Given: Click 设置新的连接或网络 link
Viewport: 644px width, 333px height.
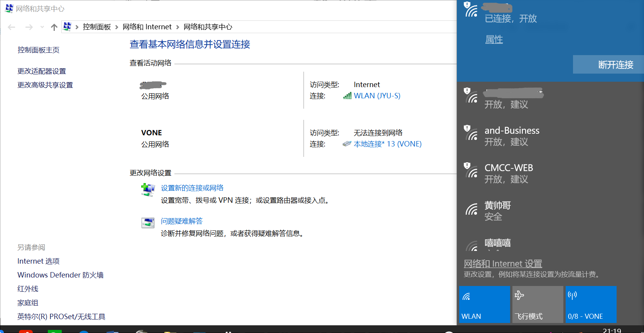Looking at the screenshot, I should (192, 188).
